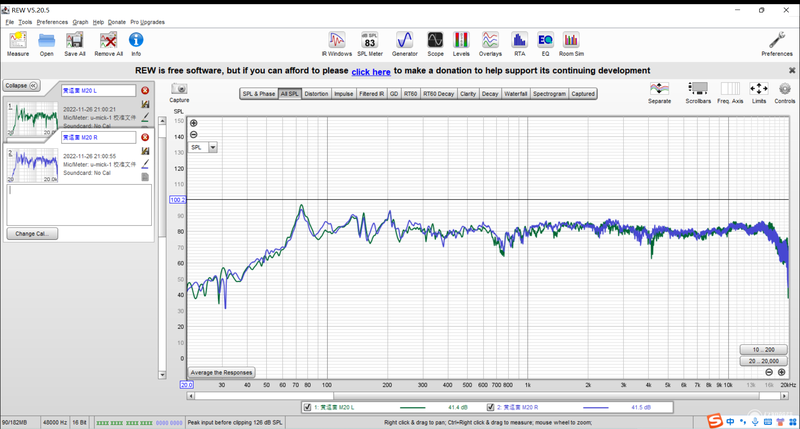Screen dimensions: 800x429
Task: Capture the graph image
Action: 179,92
